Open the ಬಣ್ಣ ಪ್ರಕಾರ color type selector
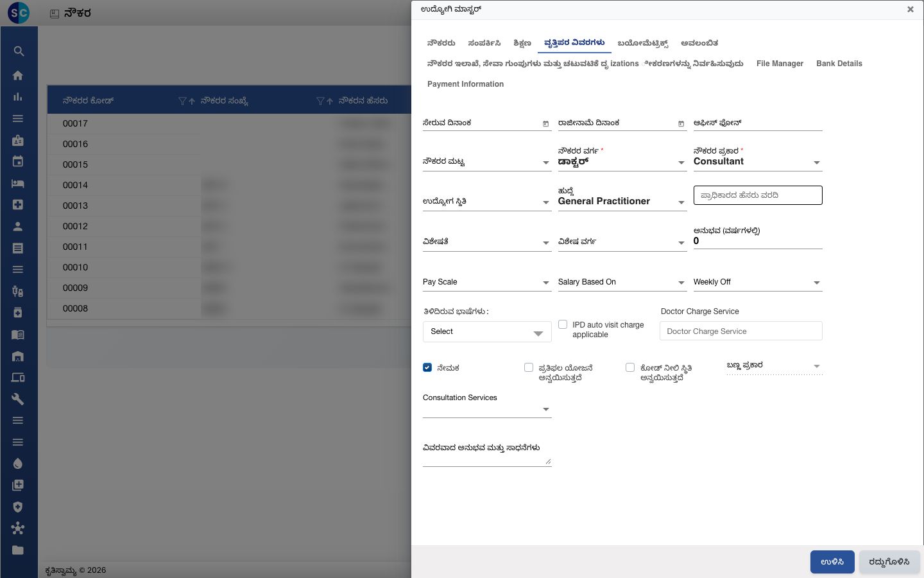 tap(774, 366)
